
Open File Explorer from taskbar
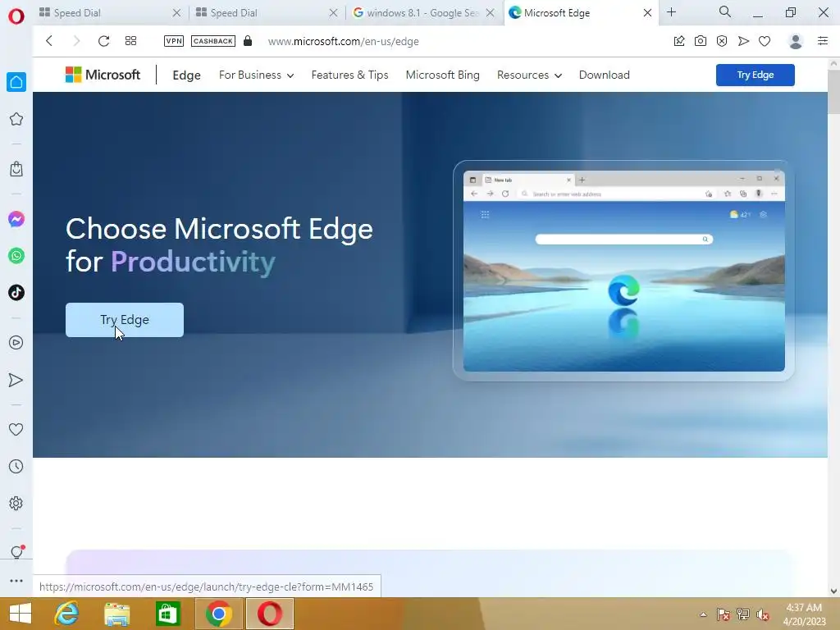pos(116,614)
